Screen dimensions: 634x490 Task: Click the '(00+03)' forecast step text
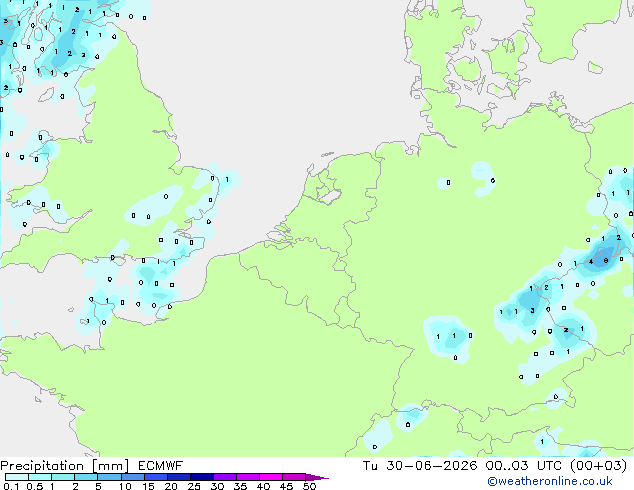click(599, 466)
